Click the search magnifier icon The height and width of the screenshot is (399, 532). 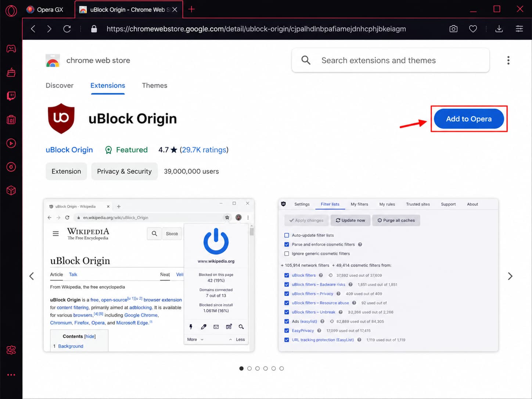306,60
